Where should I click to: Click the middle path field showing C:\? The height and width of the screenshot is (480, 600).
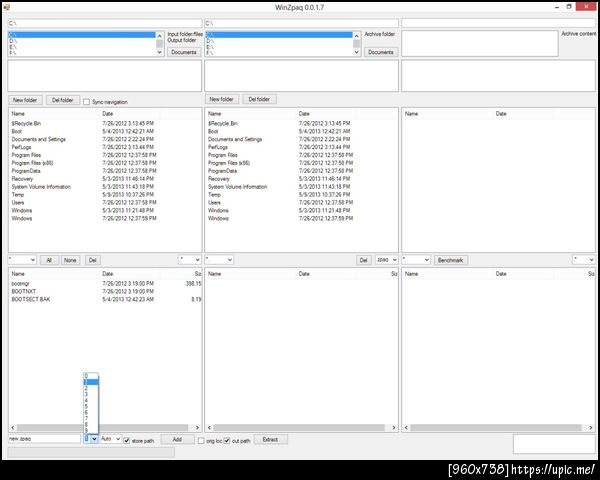click(302, 23)
